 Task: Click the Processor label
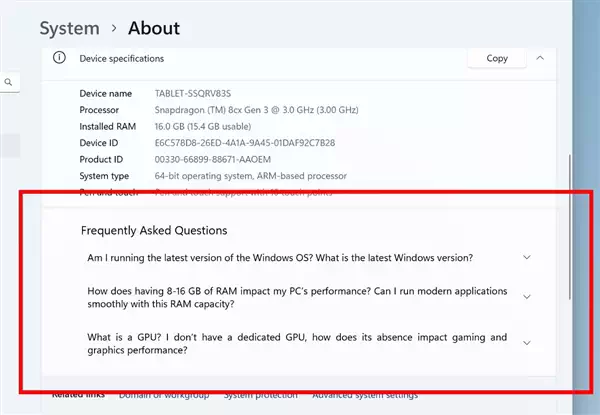(99, 110)
